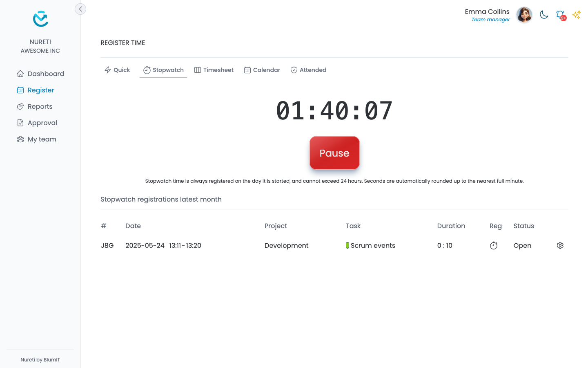Open the Approval section
The height and width of the screenshot is (368, 588).
coord(37,123)
